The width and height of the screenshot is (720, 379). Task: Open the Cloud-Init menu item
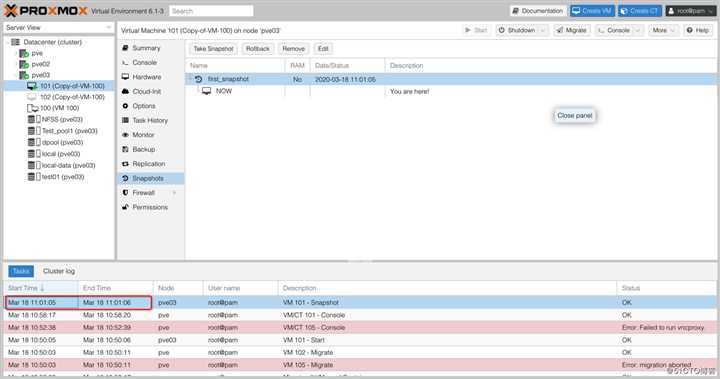(x=151, y=91)
